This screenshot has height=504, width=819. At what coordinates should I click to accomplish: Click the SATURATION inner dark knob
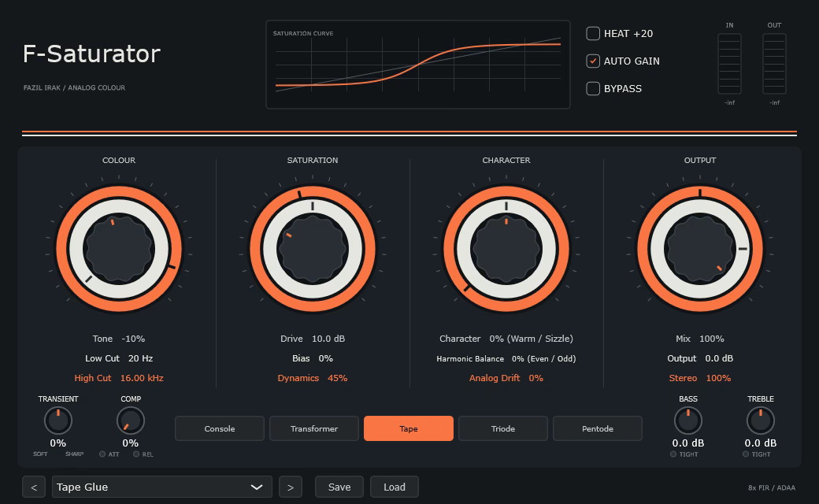313,249
